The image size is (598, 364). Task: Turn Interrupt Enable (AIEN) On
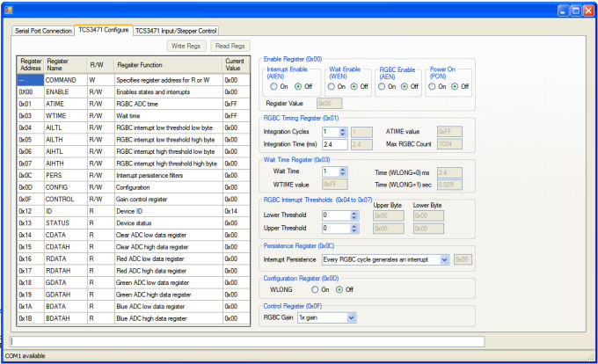[x=273, y=86]
